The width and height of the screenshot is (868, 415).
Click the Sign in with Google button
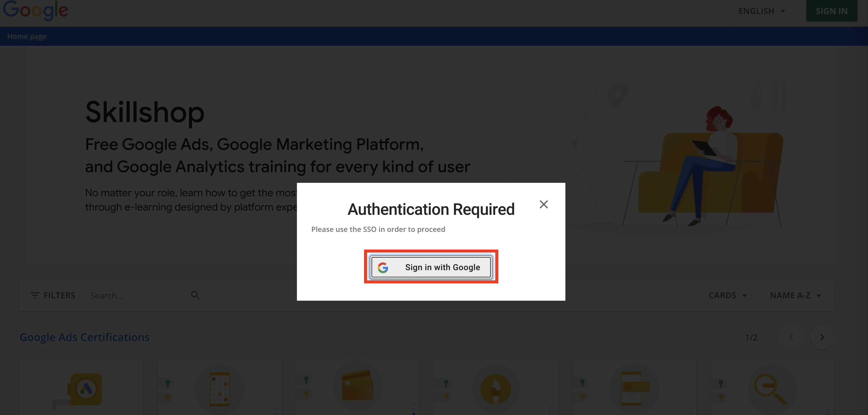(431, 267)
